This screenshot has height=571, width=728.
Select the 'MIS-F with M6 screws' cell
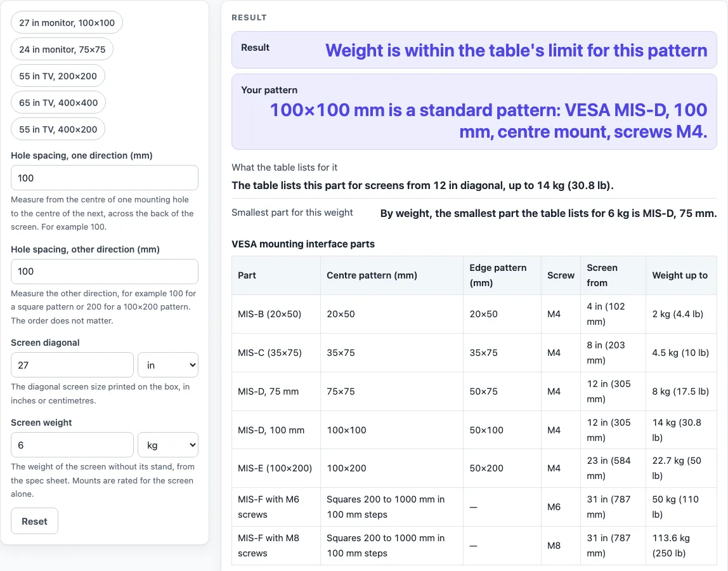pyautogui.click(x=276, y=507)
